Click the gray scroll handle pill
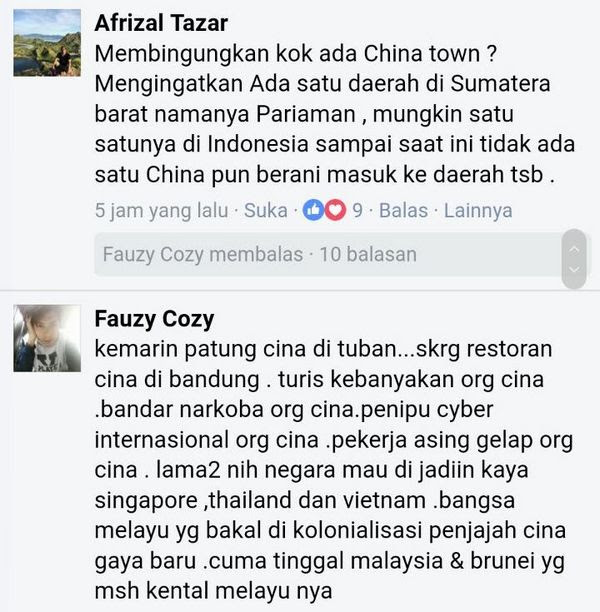 click(x=574, y=259)
